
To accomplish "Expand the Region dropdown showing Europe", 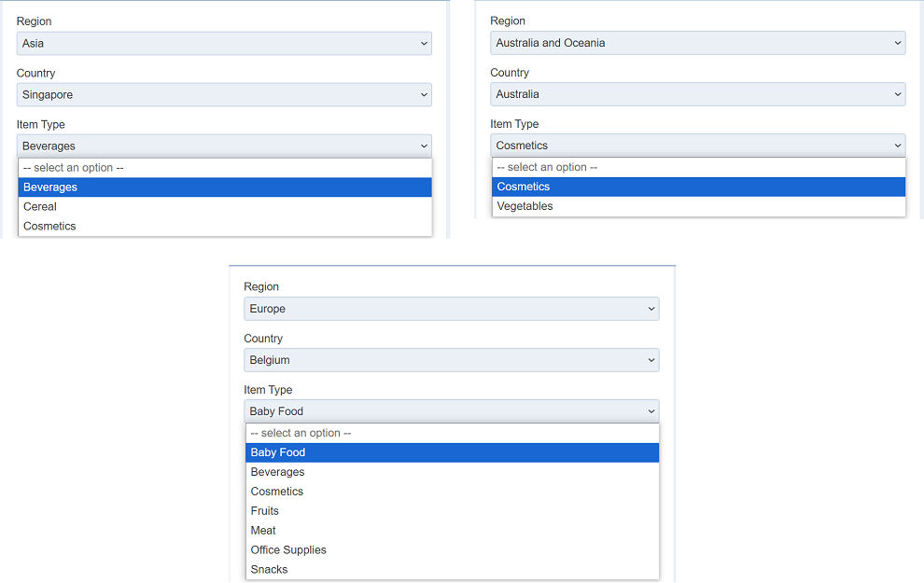I will [x=452, y=309].
